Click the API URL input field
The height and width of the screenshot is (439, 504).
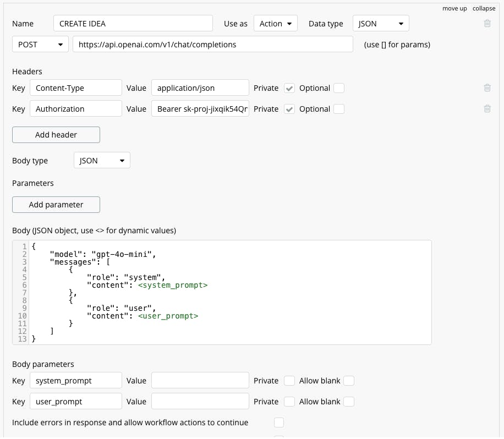click(x=213, y=45)
